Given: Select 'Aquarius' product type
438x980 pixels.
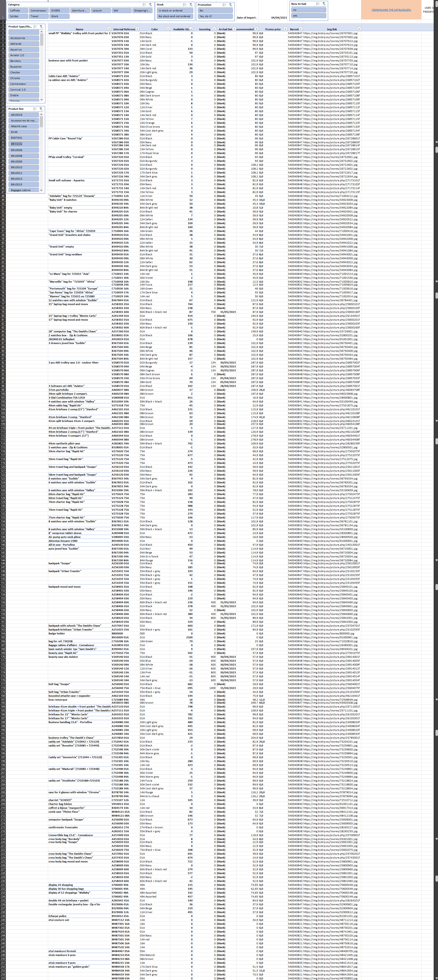Looking at the screenshot, I should [24, 50].
